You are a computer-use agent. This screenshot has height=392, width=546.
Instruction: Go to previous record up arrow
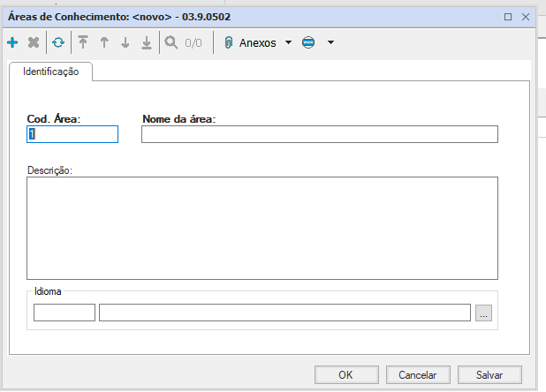tap(104, 42)
